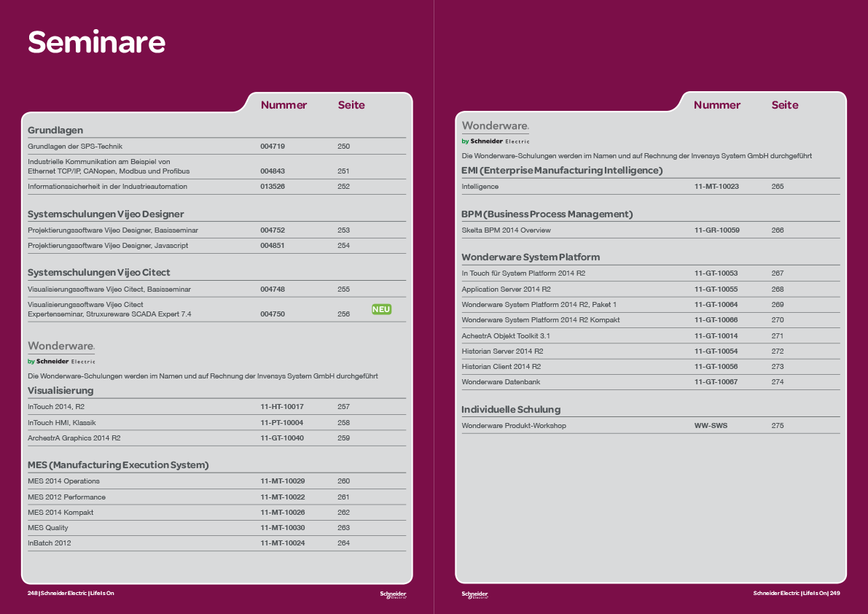Click the green NEU badge
The image size is (868, 614).
pyautogui.click(x=381, y=309)
